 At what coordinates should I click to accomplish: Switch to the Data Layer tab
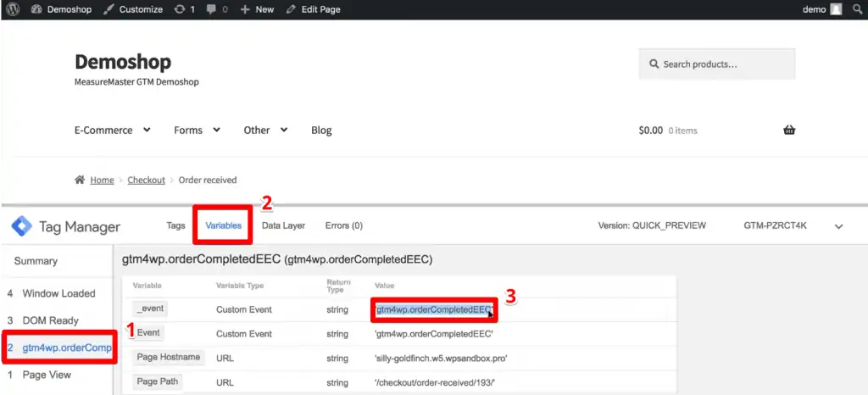coord(283,225)
